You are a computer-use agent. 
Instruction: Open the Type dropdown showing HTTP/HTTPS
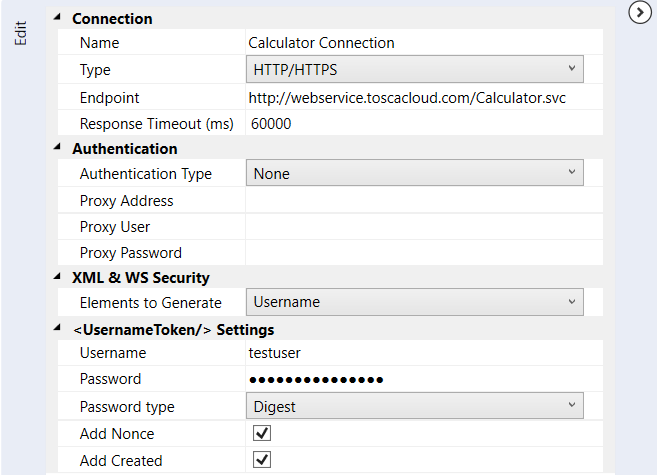(414, 69)
